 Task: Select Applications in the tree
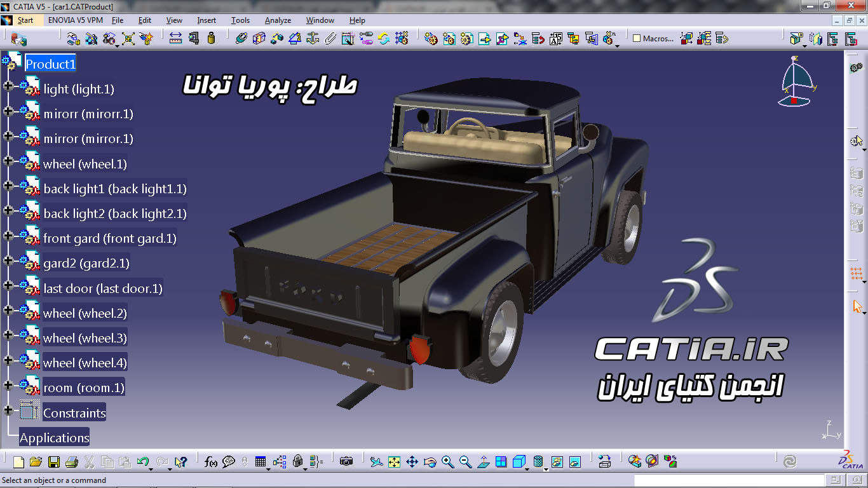(55, 438)
